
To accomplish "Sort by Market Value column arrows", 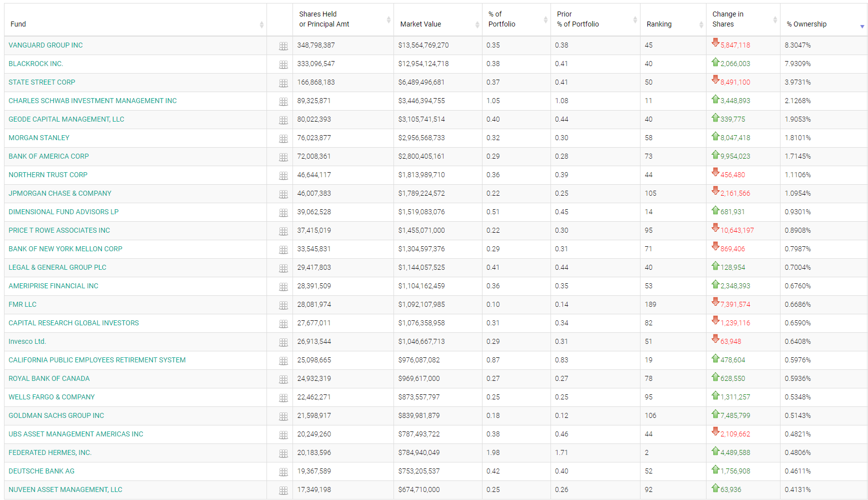I will pos(477,25).
